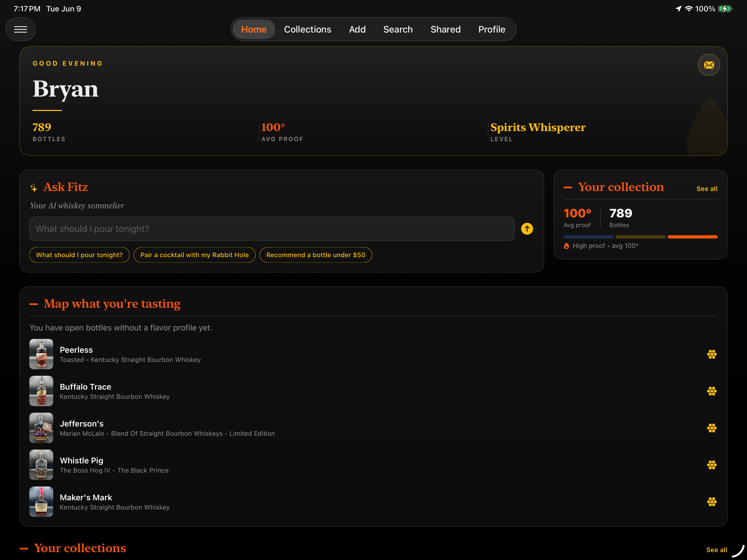This screenshot has height=560, width=747.
Task: Open the hamburger menu button
Action: coord(21,29)
